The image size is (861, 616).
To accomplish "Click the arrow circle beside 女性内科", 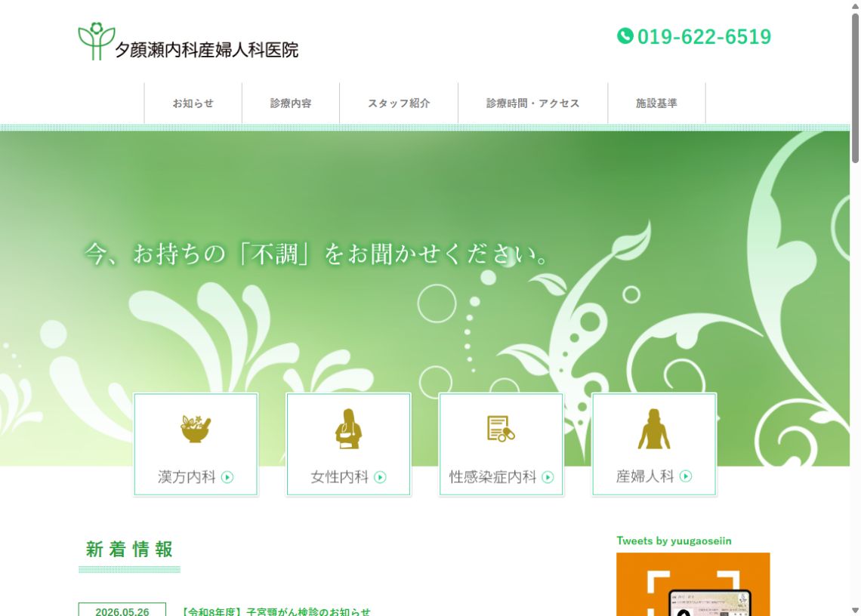I will click(x=380, y=477).
